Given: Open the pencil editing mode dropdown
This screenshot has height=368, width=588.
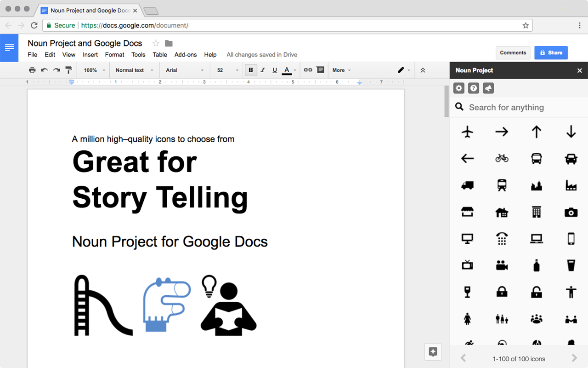Looking at the screenshot, I should pyautogui.click(x=404, y=70).
